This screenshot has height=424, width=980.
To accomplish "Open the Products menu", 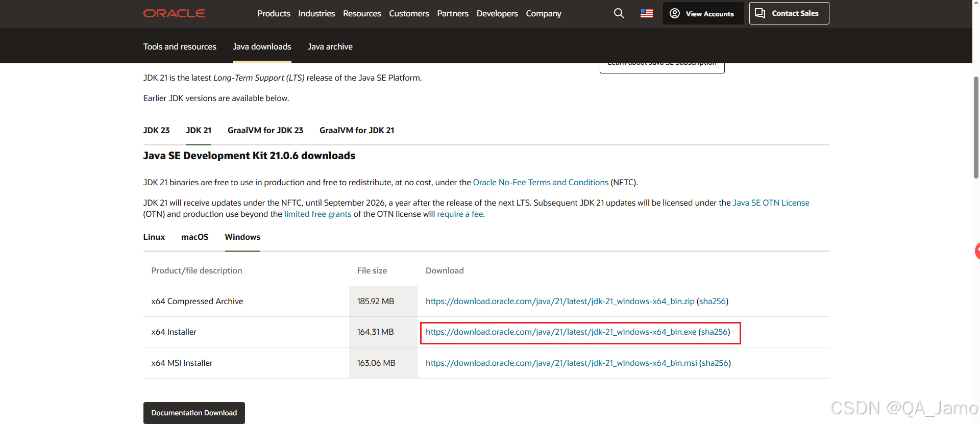I will (274, 13).
